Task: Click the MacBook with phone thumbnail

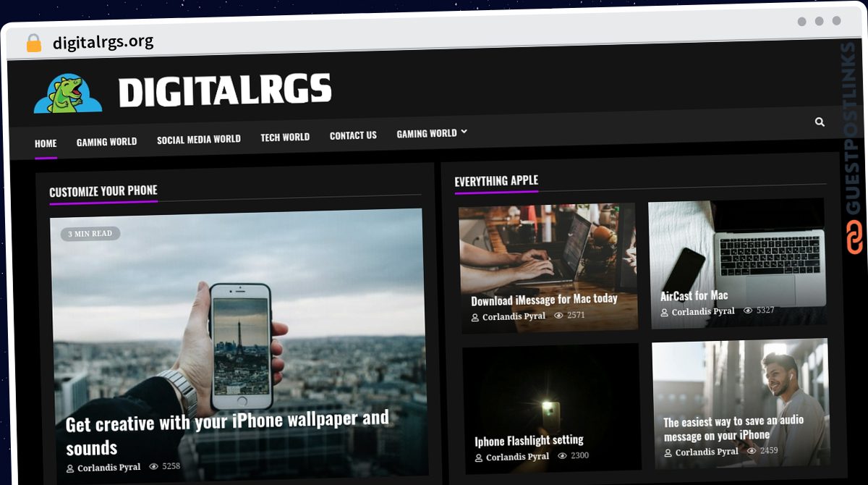Action: [737, 264]
